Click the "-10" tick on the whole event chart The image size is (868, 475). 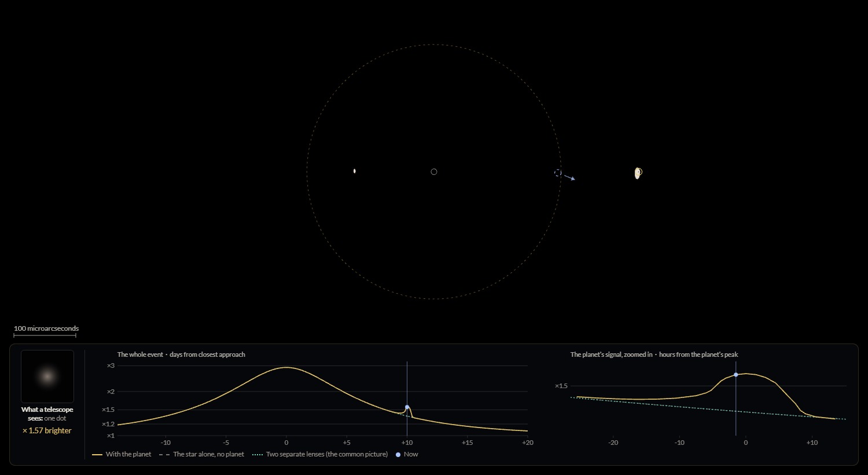tap(165, 443)
